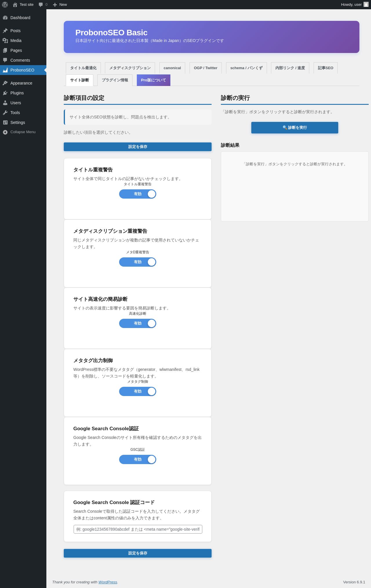Go to the schema / パンくず tab
The image size is (371, 588).
[x=246, y=68]
